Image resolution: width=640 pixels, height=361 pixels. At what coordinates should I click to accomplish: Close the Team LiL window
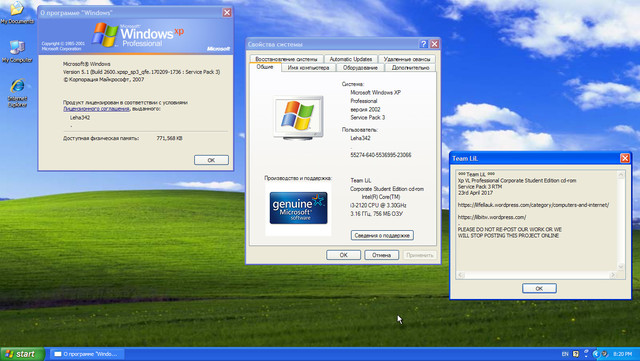click(x=624, y=158)
